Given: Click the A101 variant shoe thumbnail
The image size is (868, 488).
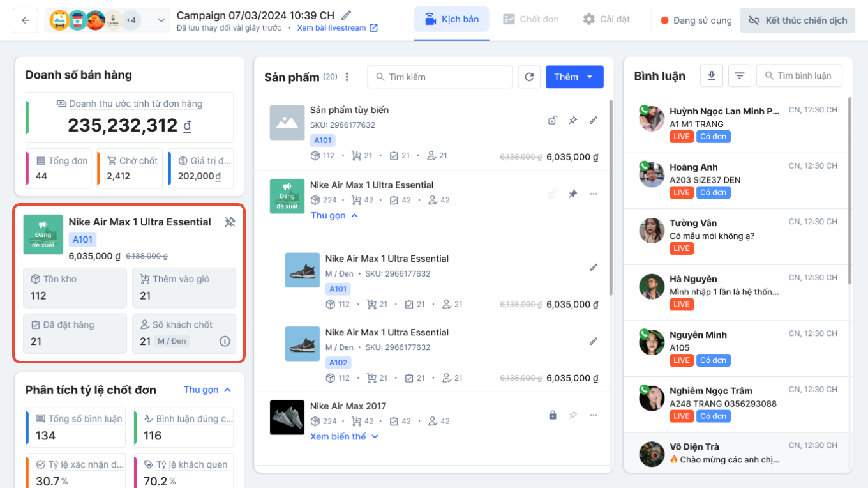Looking at the screenshot, I should (302, 270).
